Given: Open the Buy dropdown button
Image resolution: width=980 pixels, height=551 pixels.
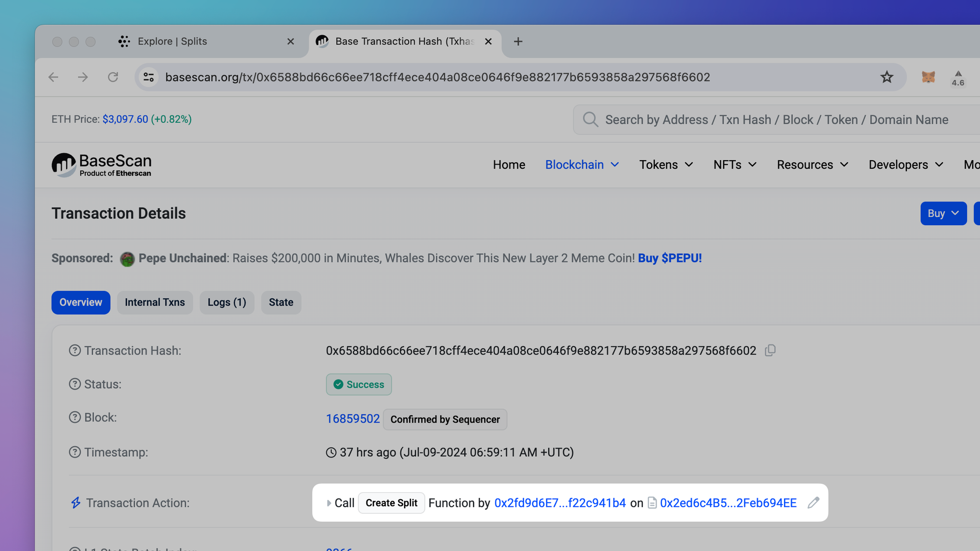Looking at the screenshot, I should point(943,214).
